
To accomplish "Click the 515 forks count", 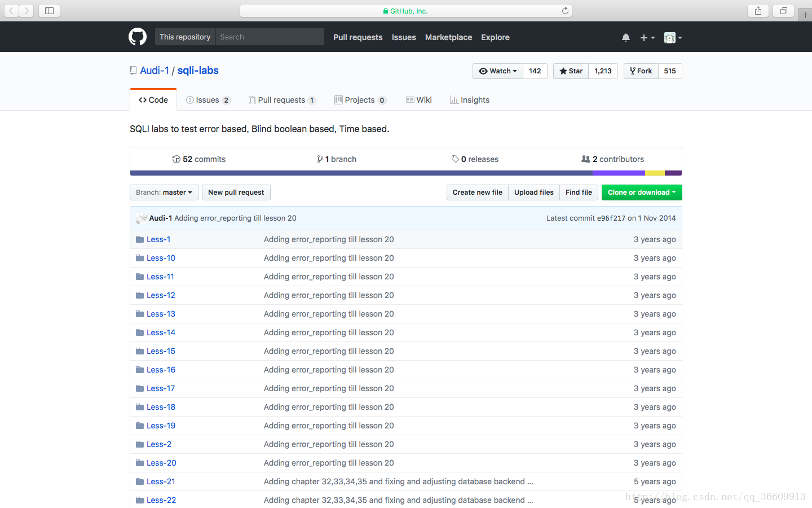I will 670,71.
